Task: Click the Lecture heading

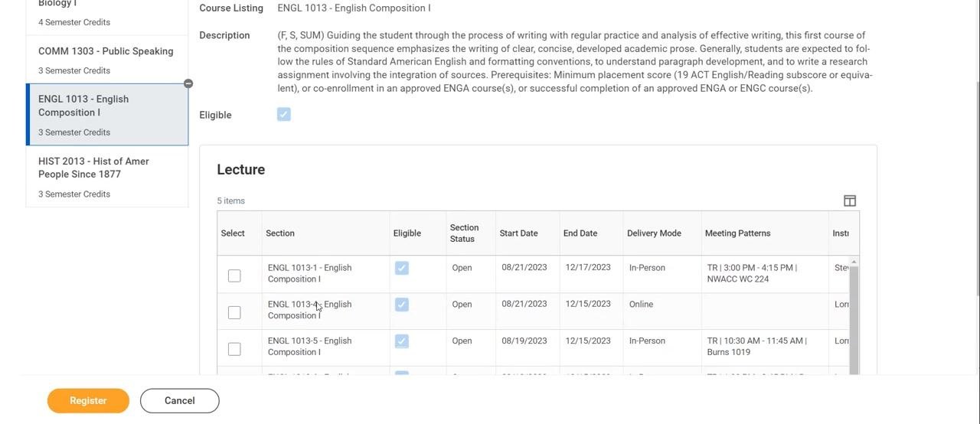Action: pos(240,170)
